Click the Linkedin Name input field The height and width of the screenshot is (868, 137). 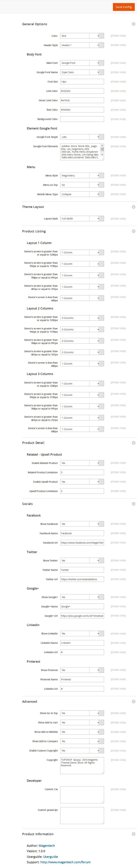[82, 643]
